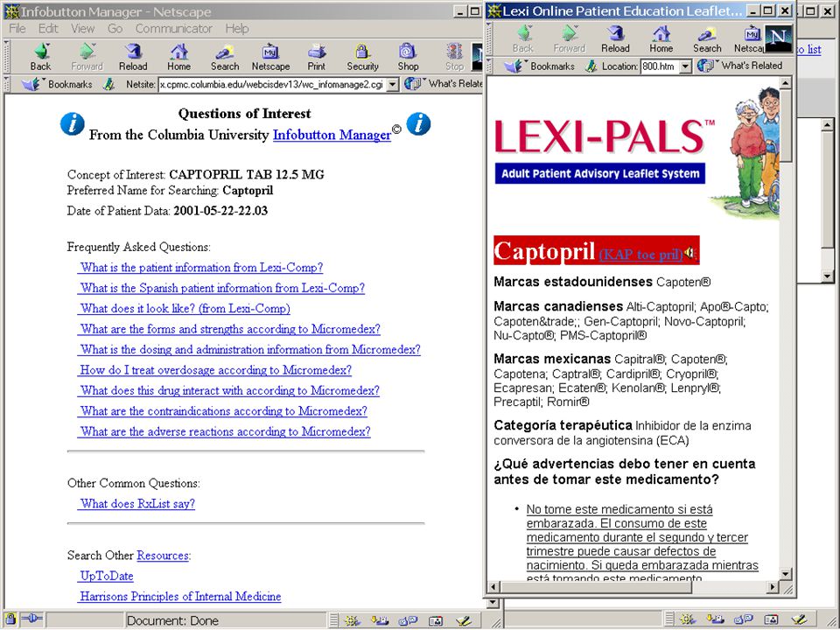The height and width of the screenshot is (630, 840).
Task: Print the Infobutton Manager page
Action: [316, 58]
